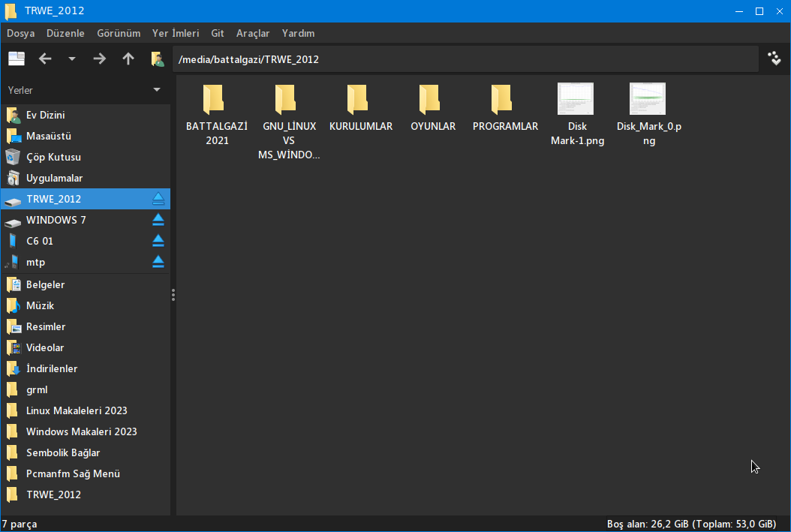Image resolution: width=791 pixels, height=532 pixels.
Task: Close the TRWE_2012 window
Action: pyautogui.click(x=780, y=11)
